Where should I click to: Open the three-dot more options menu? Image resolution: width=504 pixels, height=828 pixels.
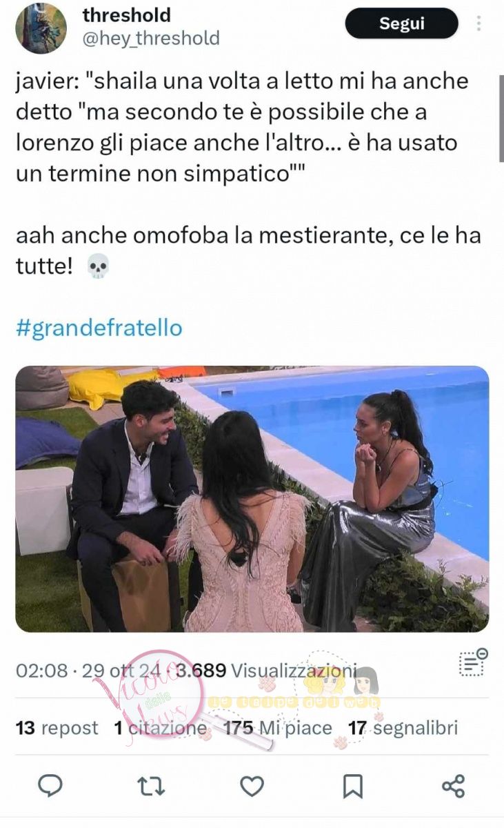[x=478, y=23]
